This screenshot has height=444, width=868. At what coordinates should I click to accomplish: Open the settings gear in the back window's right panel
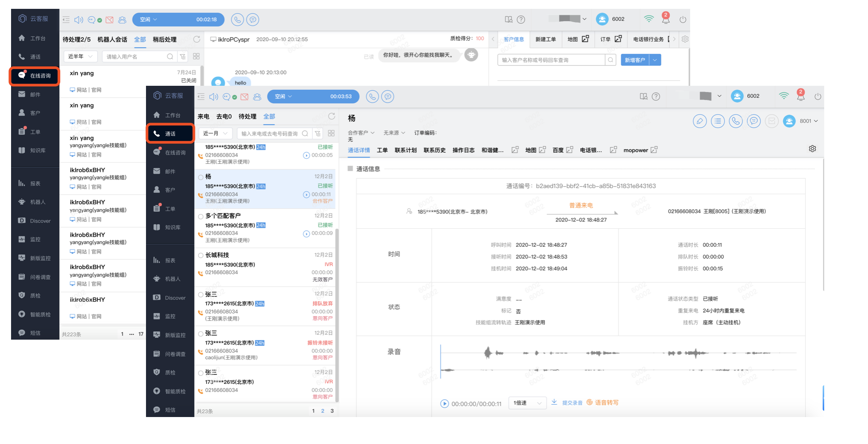point(685,39)
